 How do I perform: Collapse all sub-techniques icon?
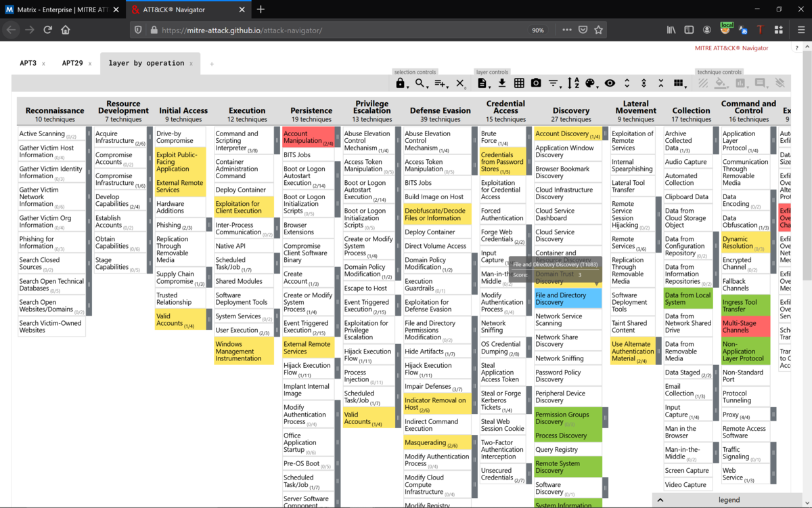click(660, 83)
